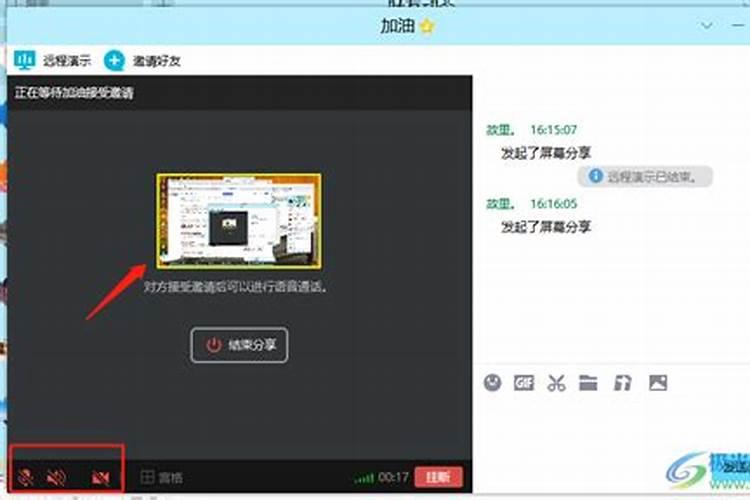Toggle the disabled camera icon
This screenshot has height=500, width=750.
pyautogui.click(x=101, y=478)
